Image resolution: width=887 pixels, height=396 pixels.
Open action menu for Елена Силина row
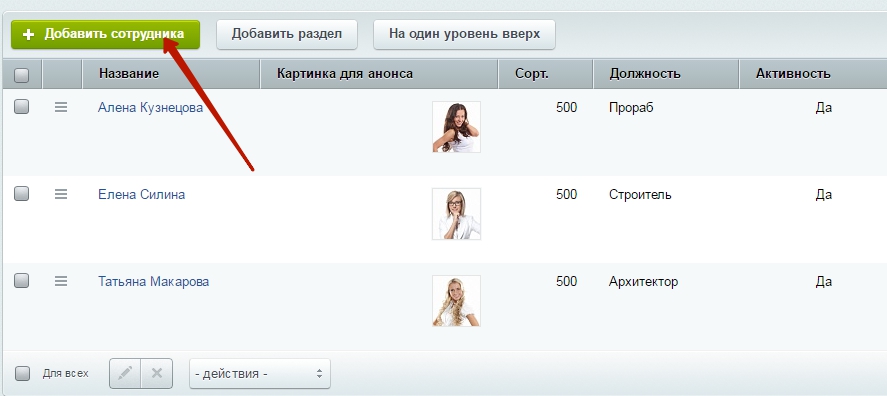pos(61,194)
